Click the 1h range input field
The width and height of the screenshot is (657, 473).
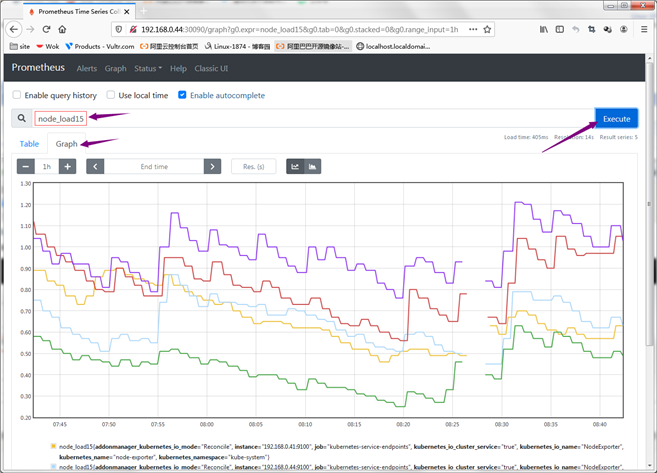click(47, 166)
